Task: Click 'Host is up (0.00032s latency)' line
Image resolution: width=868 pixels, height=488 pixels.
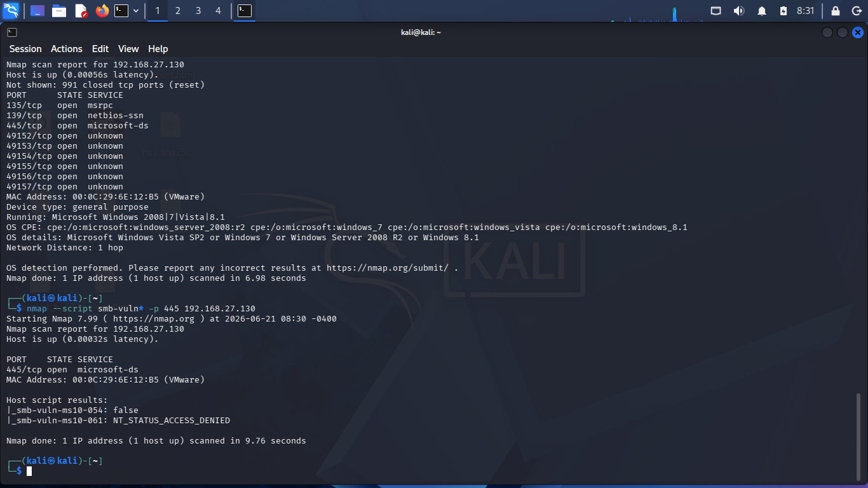Action: point(83,339)
